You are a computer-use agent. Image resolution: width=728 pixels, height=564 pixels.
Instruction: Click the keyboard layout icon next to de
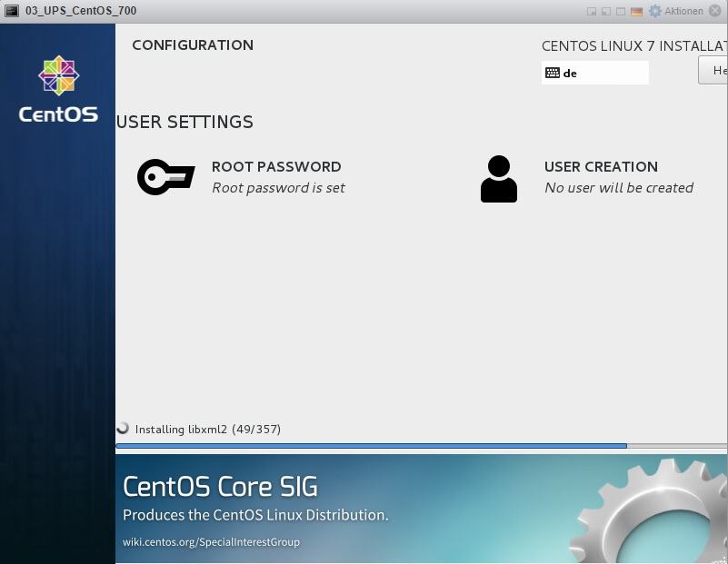(x=553, y=73)
